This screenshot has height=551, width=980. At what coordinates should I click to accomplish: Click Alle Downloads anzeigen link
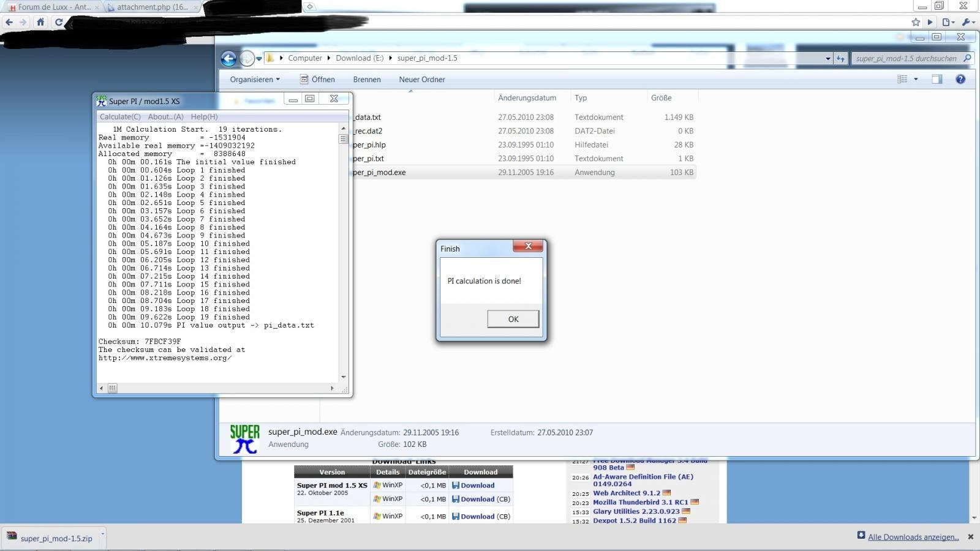(x=913, y=537)
